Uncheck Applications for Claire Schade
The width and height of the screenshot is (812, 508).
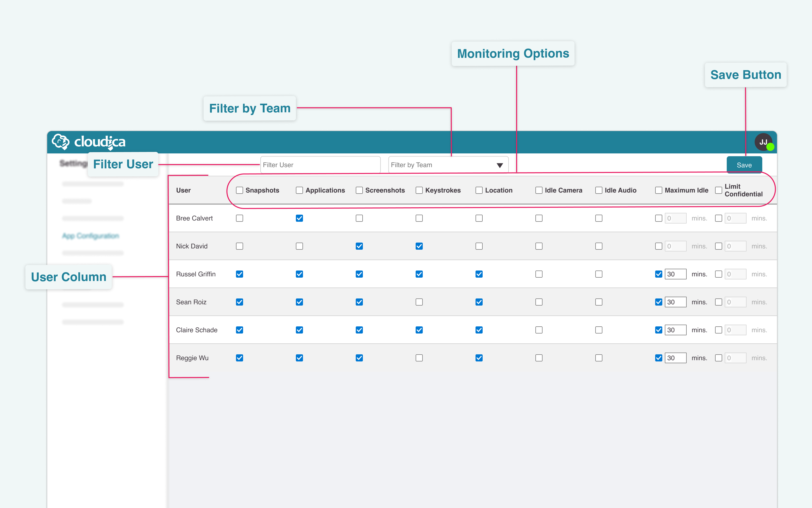click(299, 330)
